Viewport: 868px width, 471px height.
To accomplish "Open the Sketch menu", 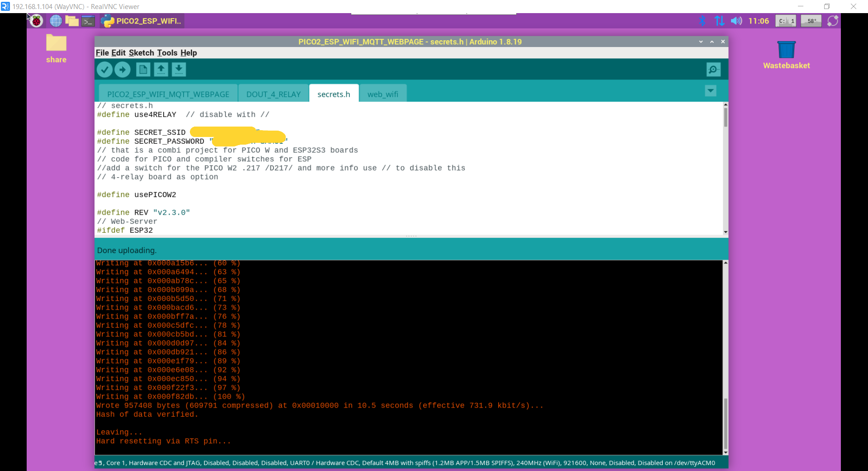I will [x=142, y=53].
